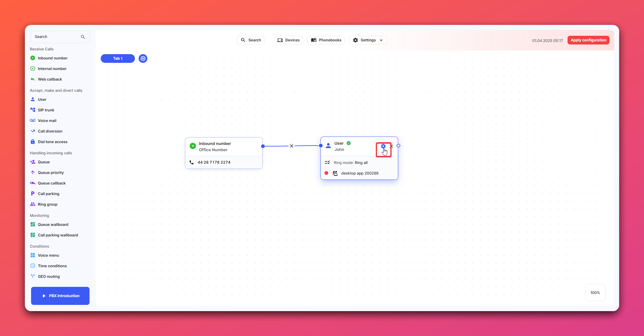Click the Internal number sidebar icon
Viewport: 644px width, 336px height.
[33, 68]
